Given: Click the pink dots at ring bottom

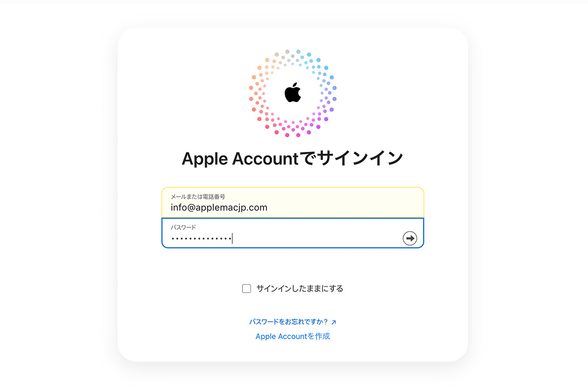Looking at the screenshot, I should coord(293,128).
